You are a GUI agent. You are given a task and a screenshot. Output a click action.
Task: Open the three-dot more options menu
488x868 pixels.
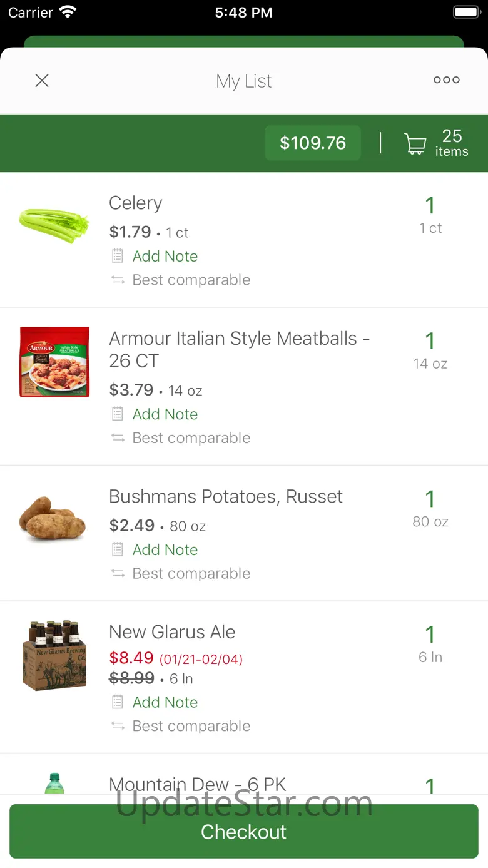[x=446, y=80]
